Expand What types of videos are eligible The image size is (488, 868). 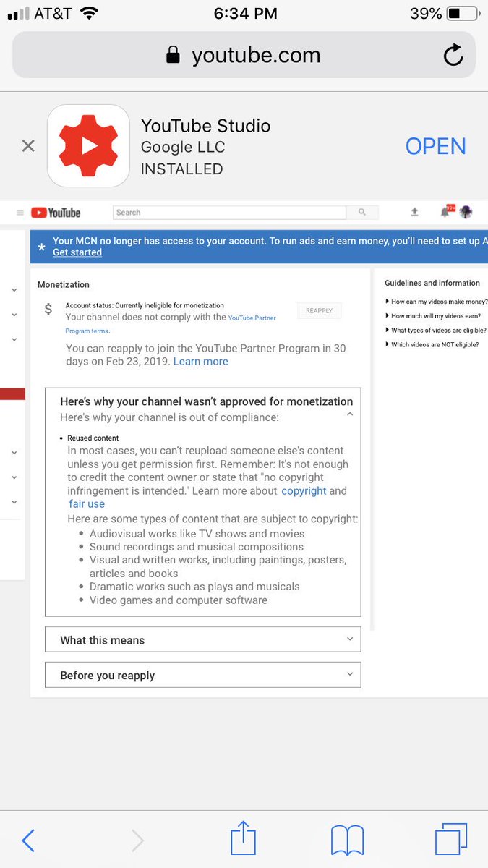(435, 331)
